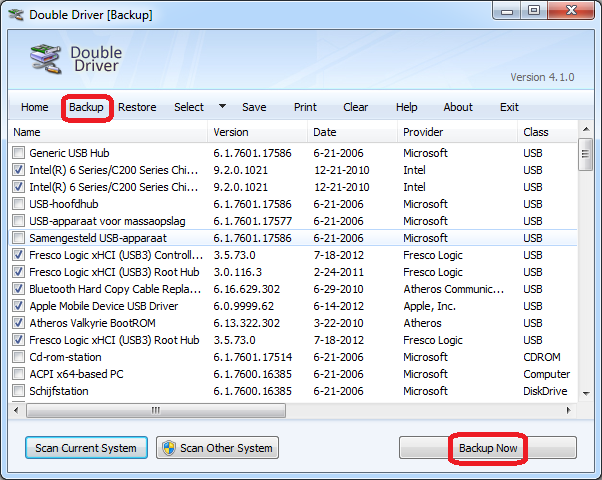
Task: Sort drivers by Date column header
Action: coord(350,132)
